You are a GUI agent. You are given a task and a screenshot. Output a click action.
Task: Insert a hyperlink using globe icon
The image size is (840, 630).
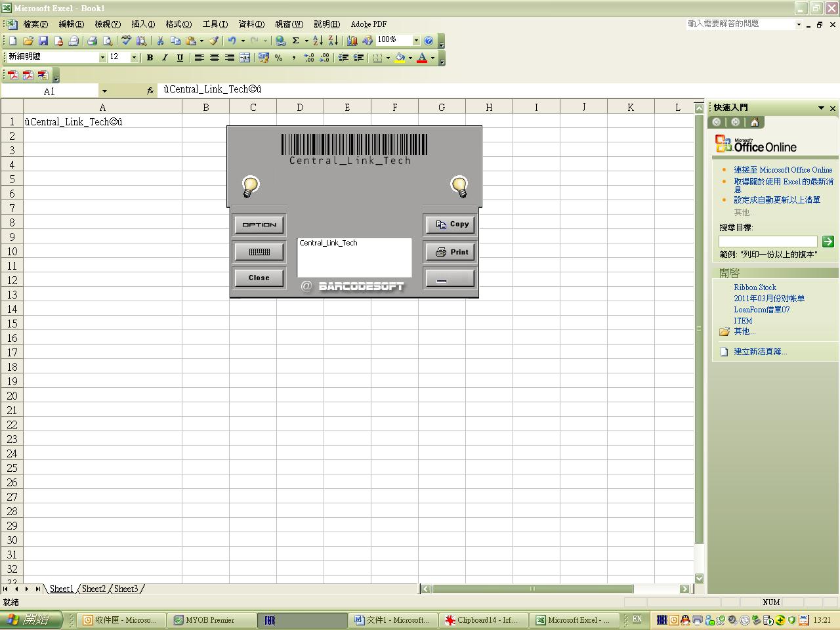280,41
